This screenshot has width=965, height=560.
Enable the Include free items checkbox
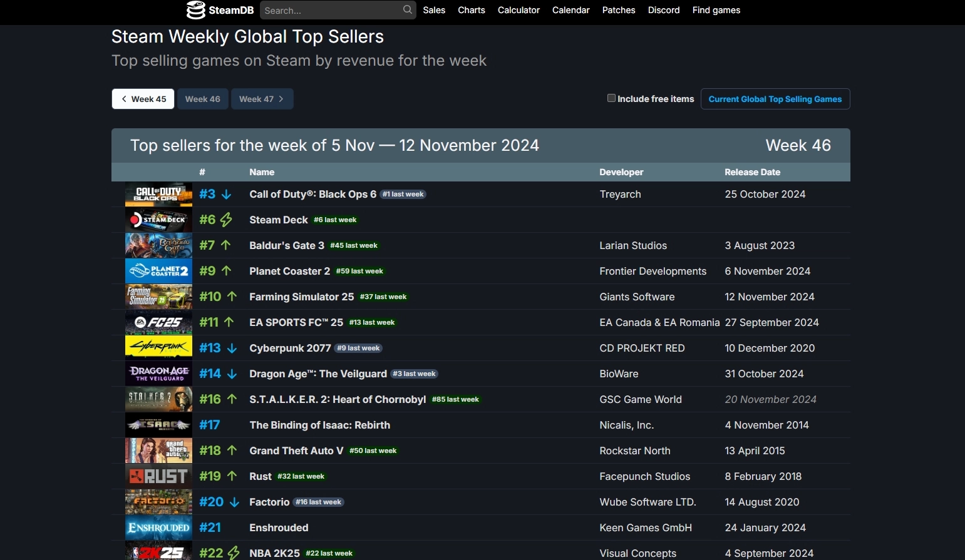click(611, 98)
